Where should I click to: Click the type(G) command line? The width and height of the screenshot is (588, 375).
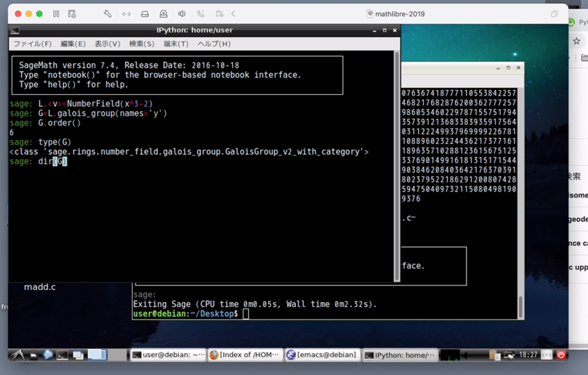[x=40, y=142]
